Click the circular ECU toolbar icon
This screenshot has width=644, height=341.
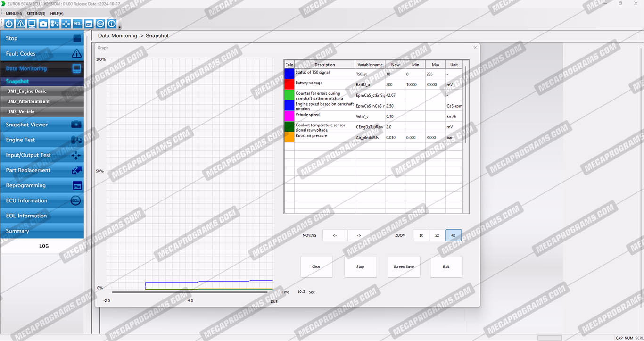pos(100,24)
